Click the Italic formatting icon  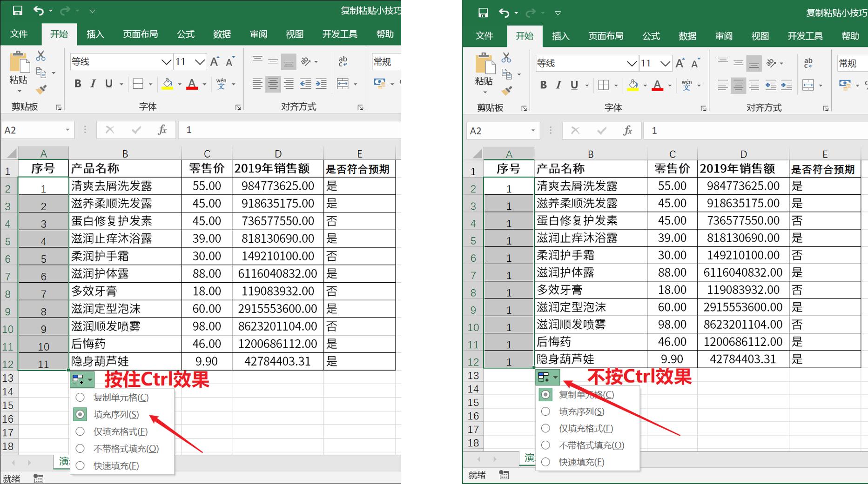pos(93,84)
